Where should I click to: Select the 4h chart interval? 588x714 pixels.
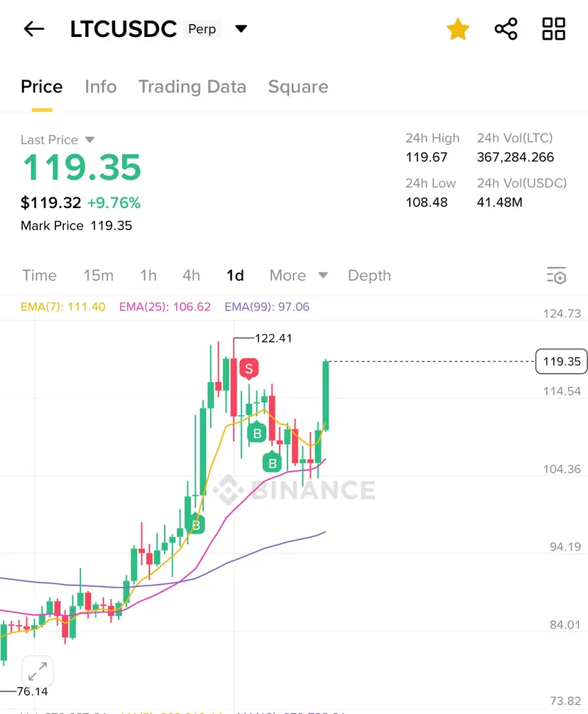[x=191, y=276]
